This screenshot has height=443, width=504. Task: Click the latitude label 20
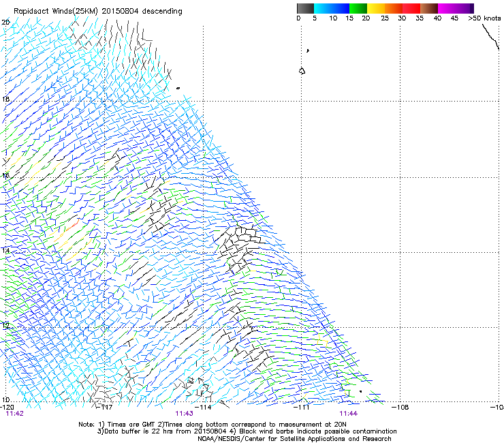point(5,22)
